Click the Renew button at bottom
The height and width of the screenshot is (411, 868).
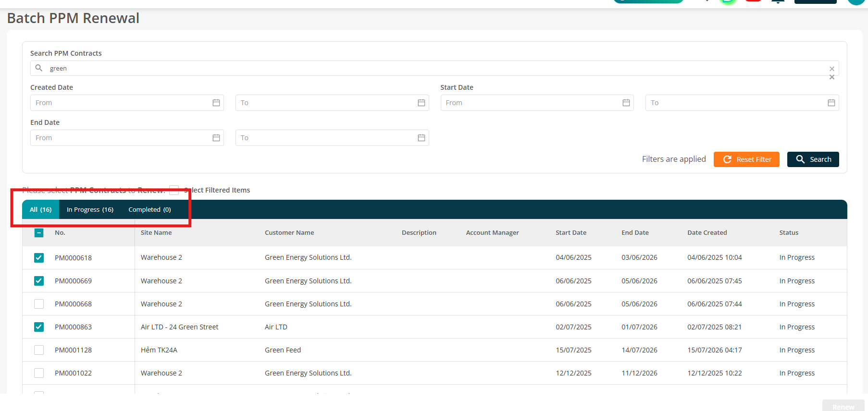point(843,406)
